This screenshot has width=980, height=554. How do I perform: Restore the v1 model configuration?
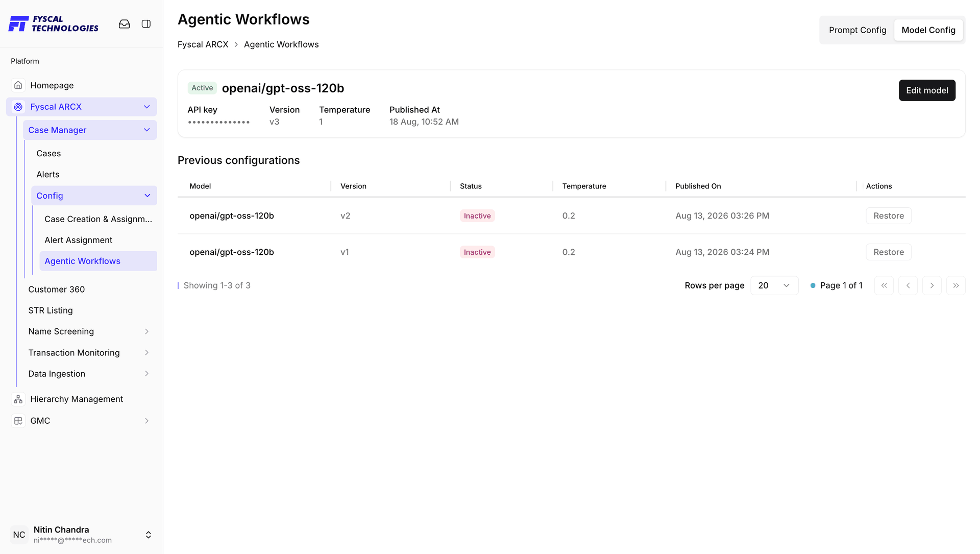coord(889,252)
